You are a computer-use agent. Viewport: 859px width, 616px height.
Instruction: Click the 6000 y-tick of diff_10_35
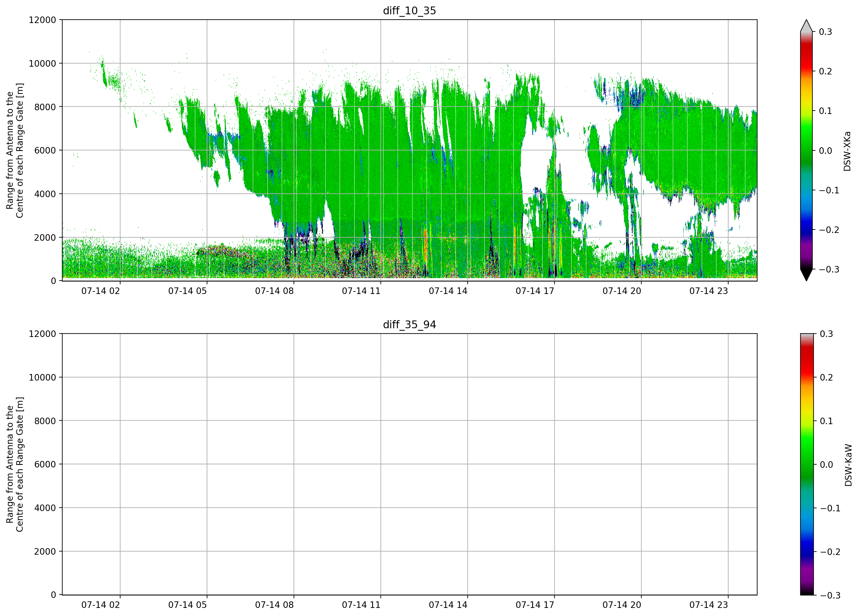point(45,150)
